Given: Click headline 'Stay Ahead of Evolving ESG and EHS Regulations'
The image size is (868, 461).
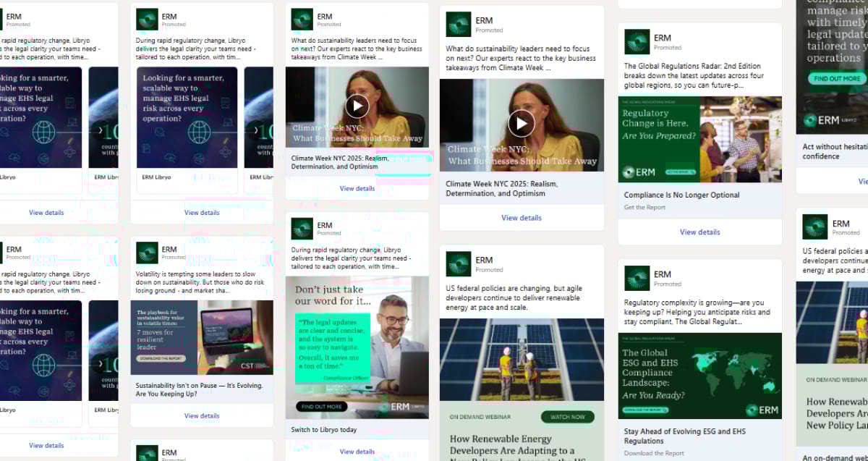Looking at the screenshot, I should pyautogui.click(x=685, y=436).
